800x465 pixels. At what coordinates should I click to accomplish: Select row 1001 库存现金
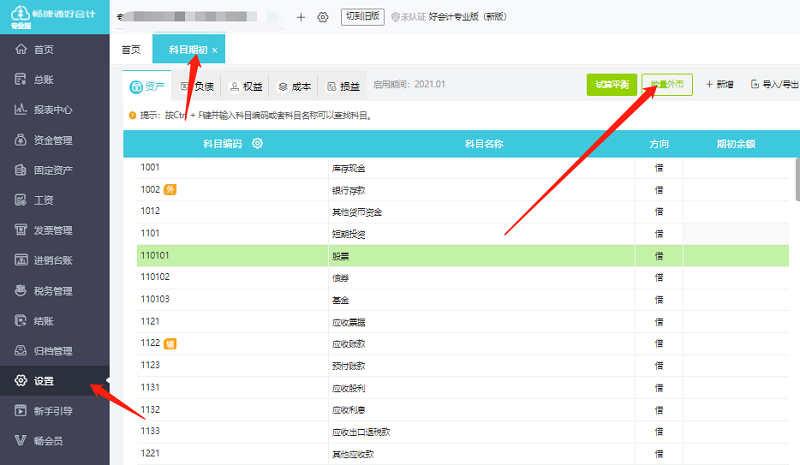[463, 168]
